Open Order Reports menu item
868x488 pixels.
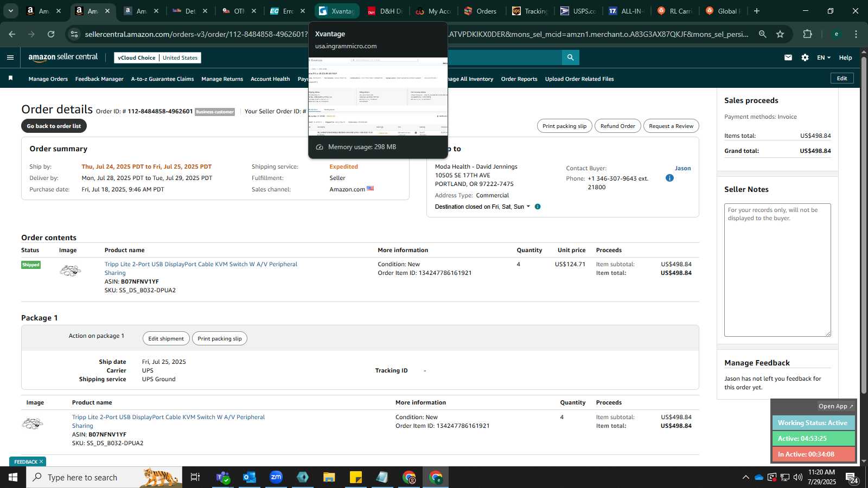[519, 79]
